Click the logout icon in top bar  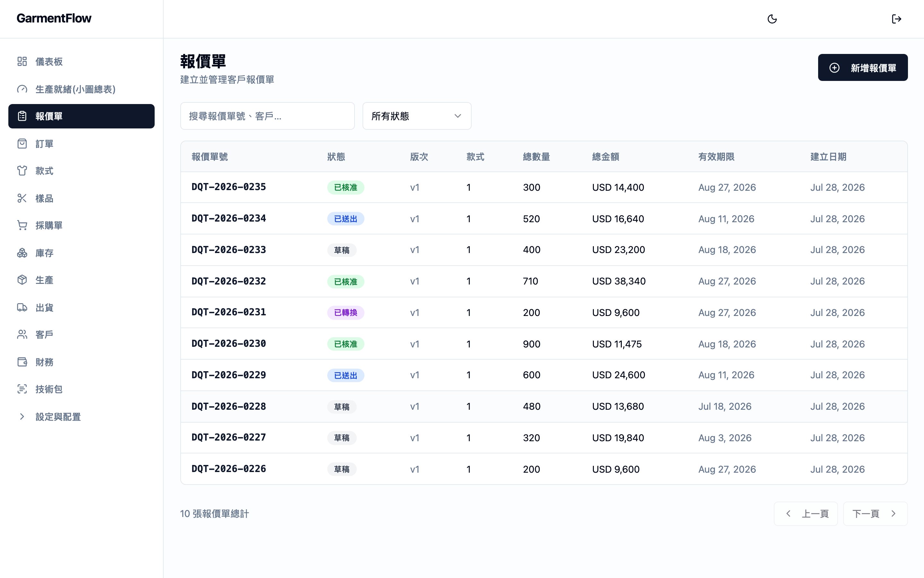click(896, 19)
